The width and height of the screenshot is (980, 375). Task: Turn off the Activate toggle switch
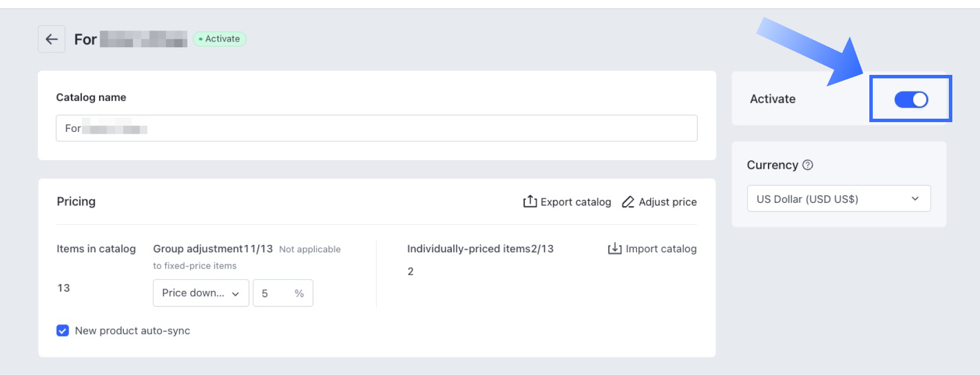pyautogui.click(x=911, y=100)
